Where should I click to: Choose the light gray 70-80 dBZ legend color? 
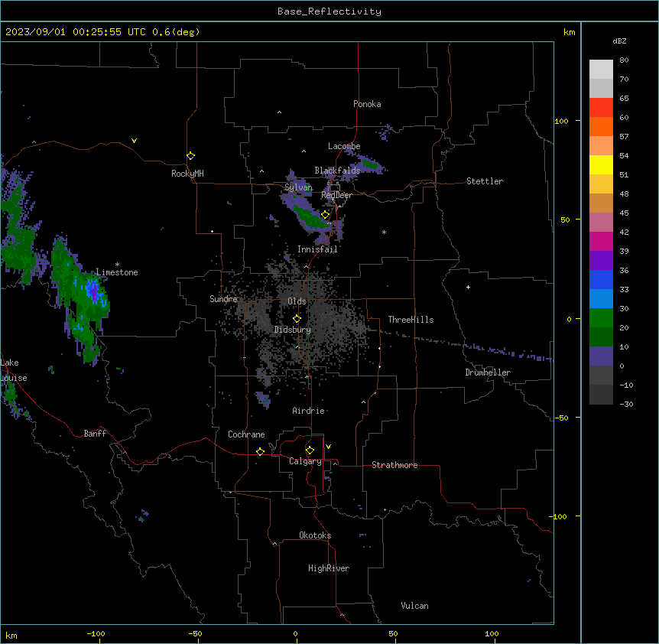click(601, 70)
